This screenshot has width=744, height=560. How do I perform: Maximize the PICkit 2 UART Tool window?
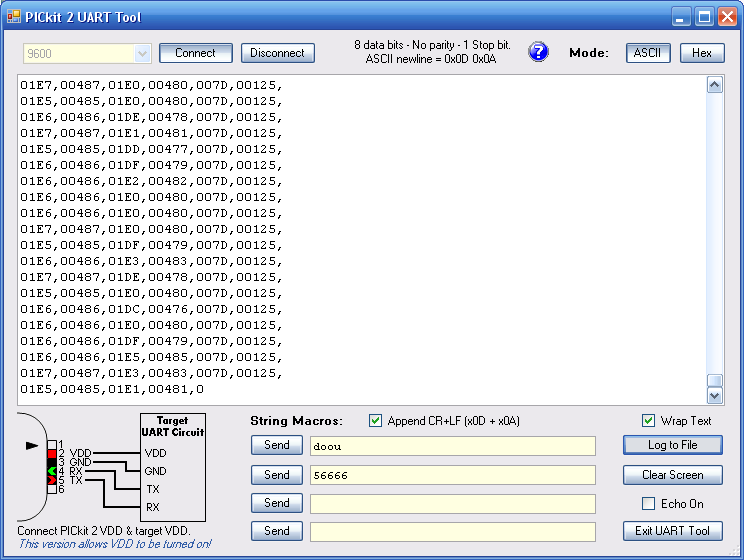tap(705, 17)
